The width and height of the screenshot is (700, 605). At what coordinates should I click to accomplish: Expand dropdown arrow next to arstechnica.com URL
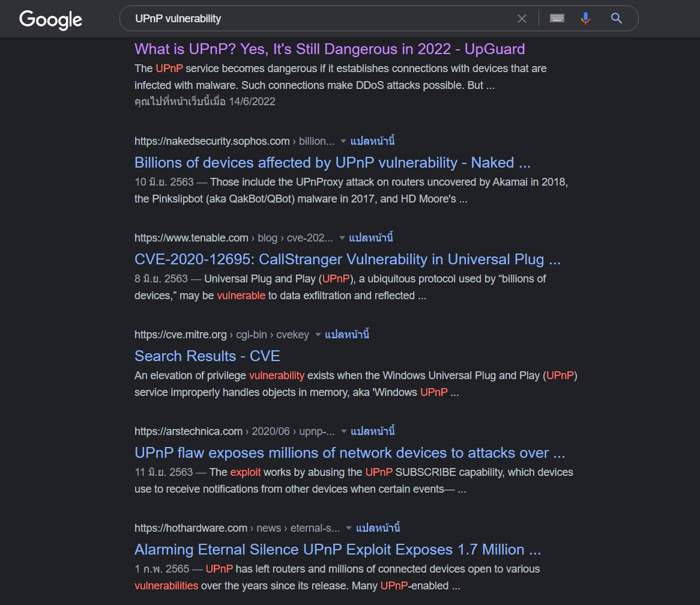click(344, 431)
